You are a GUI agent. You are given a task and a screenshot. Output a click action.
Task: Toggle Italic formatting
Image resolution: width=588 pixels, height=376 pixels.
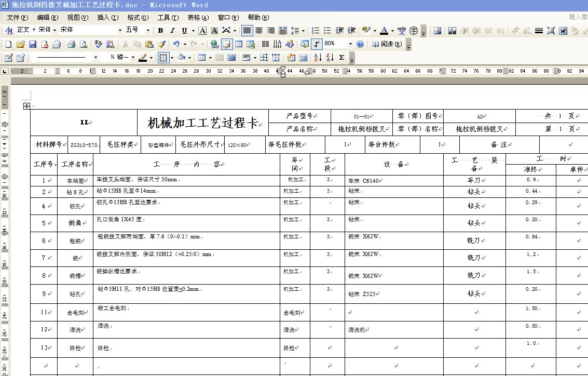tap(172, 31)
